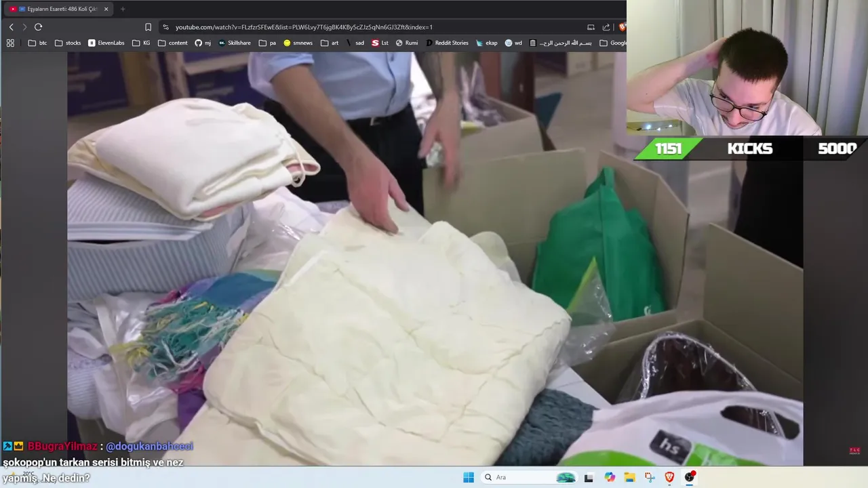Image resolution: width=868 pixels, height=488 pixels.
Task: Open Snipping Tool from taskbar
Action: [650, 477]
